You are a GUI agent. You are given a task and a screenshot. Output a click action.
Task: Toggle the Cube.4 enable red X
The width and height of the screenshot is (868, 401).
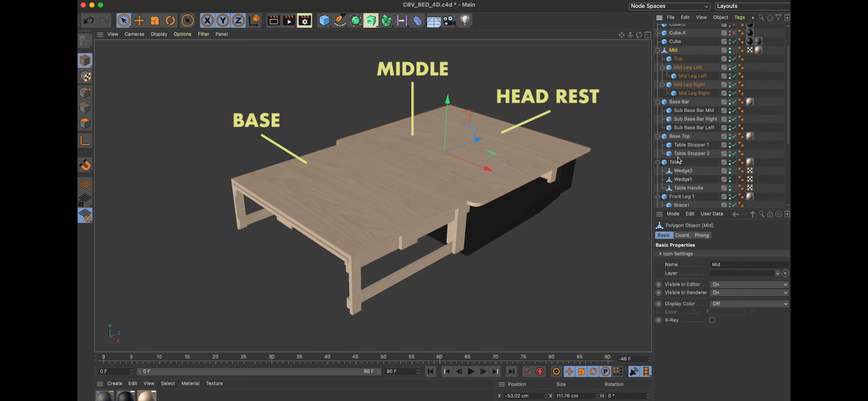tap(734, 33)
